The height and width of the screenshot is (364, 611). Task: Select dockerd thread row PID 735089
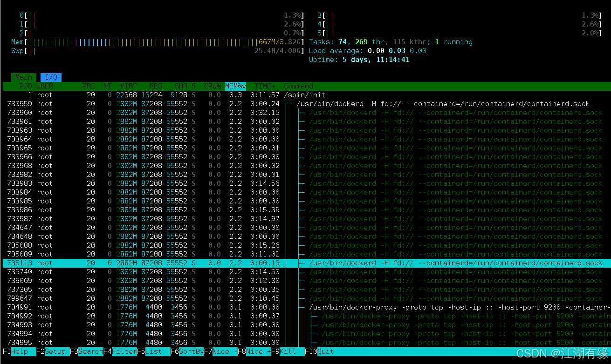pyautogui.click(x=306, y=254)
